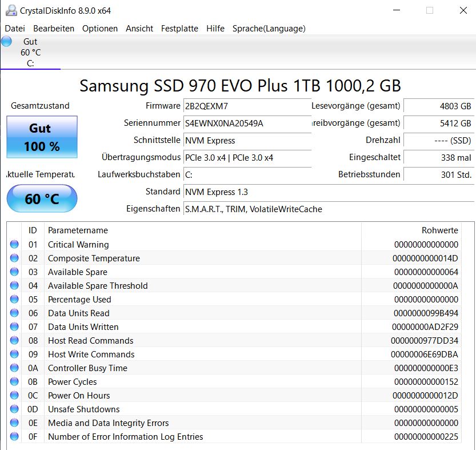
Task: Click raw value 00000000000152 for Power Cycles
Action: [426, 382]
